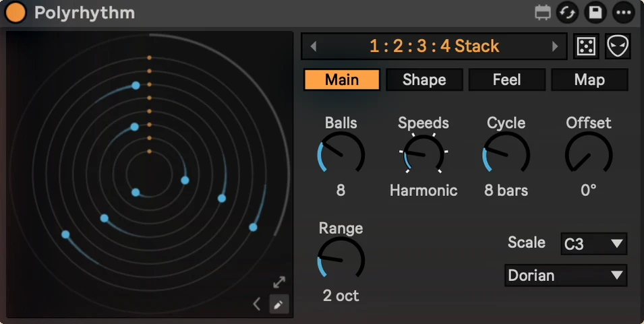This screenshot has width=644, height=324.
Task: Open the Dorian scale dropdown
Action: point(566,276)
